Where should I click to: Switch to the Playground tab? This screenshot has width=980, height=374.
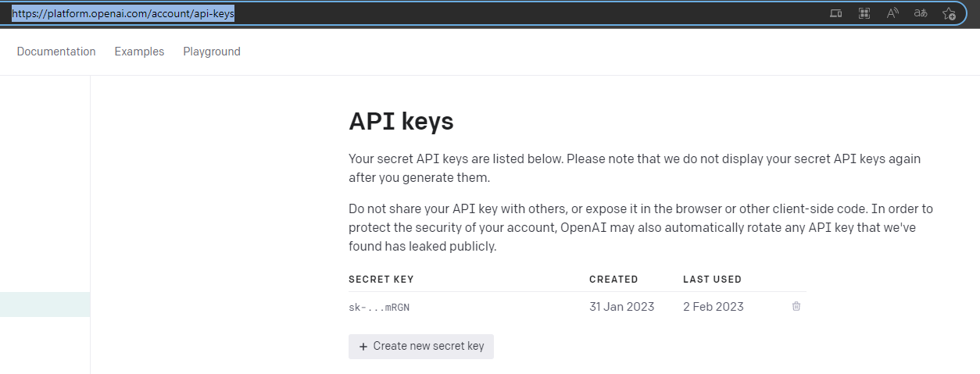[x=212, y=52]
